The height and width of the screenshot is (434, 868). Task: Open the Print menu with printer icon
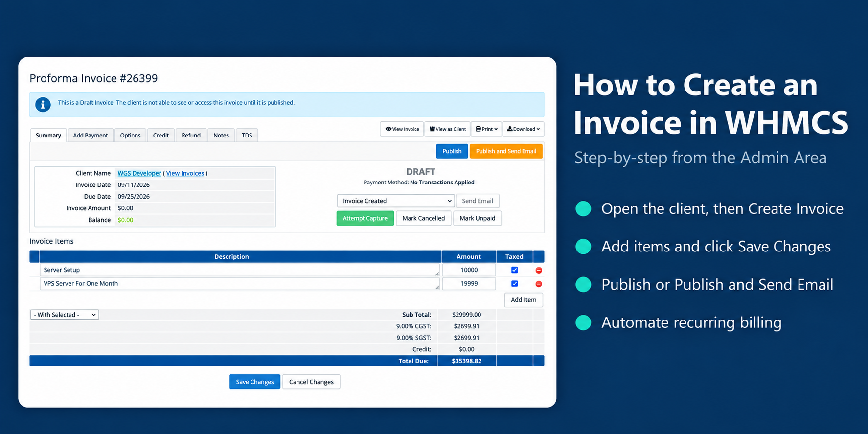[x=486, y=129]
